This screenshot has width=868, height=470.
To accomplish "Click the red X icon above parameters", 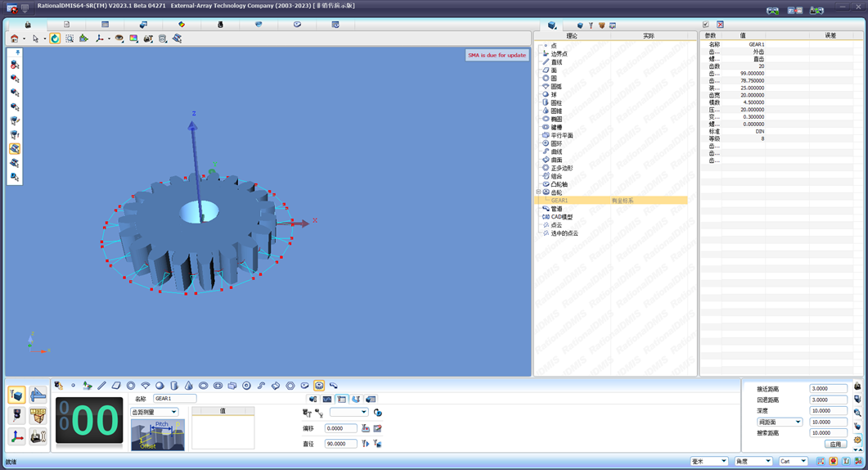I will coord(720,25).
